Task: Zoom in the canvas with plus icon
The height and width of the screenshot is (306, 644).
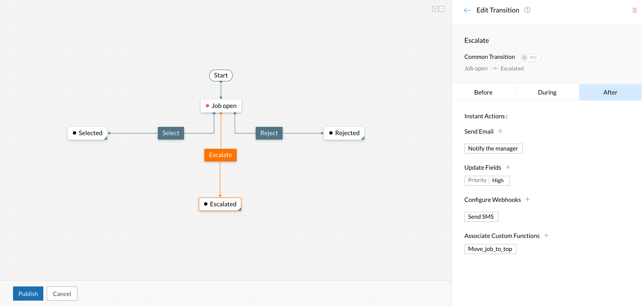Action: pyautogui.click(x=435, y=9)
